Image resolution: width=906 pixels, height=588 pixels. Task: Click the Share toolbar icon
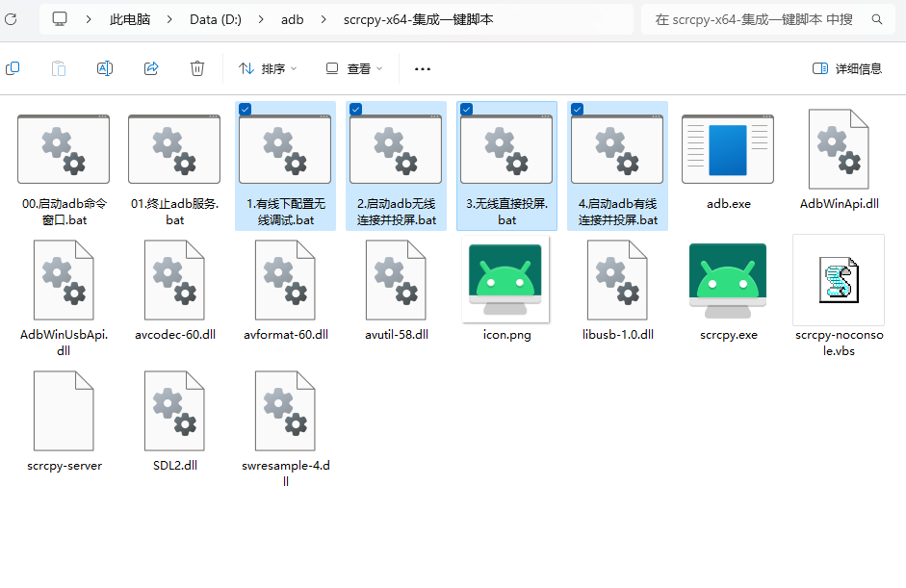coord(151,68)
